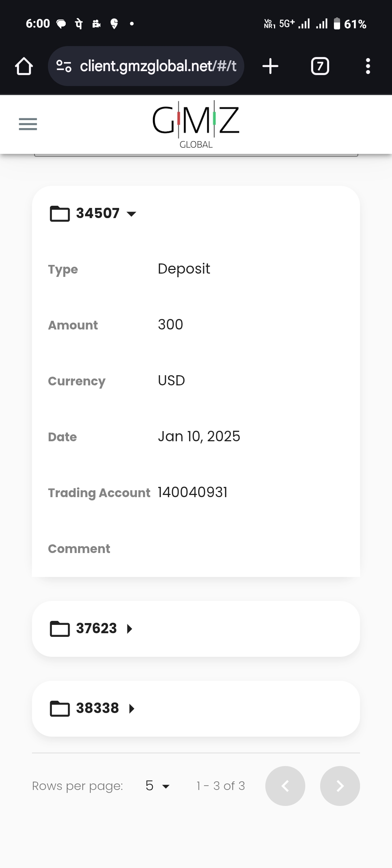The image size is (392, 868).
Task: Go to previous page of transactions
Action: click(x=285, y=786)
